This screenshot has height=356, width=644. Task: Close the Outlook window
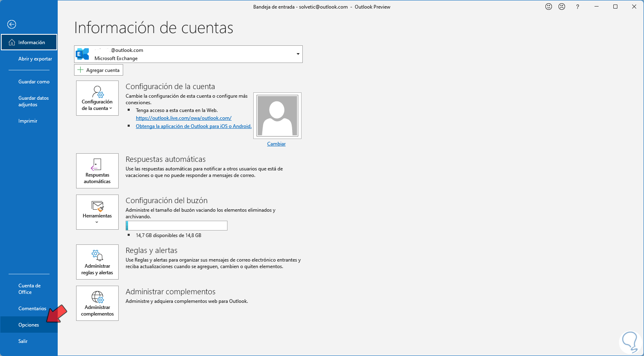click(634, 7)
